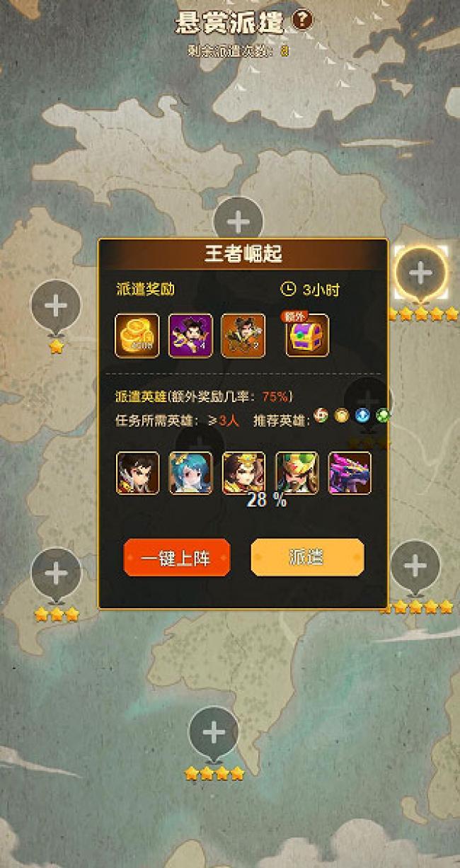
Task: Click the yellow 派遣 dispatch button
Action: click(x=307, y=557)
